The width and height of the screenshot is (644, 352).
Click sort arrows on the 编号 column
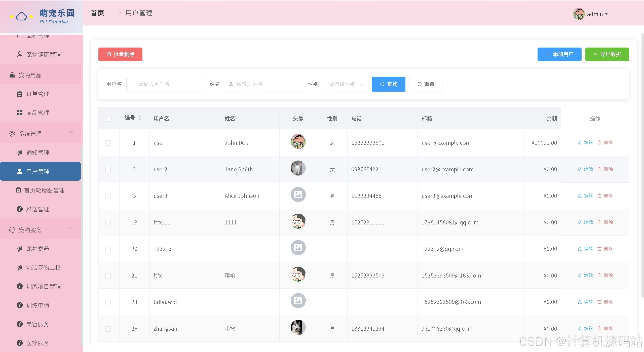click(140, 118)
